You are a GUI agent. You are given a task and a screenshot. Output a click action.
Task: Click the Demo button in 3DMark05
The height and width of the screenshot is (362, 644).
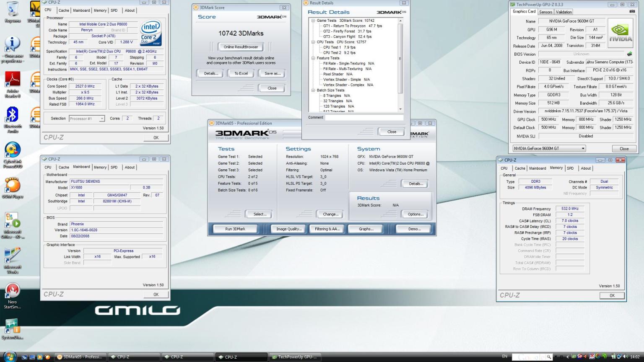414,229
